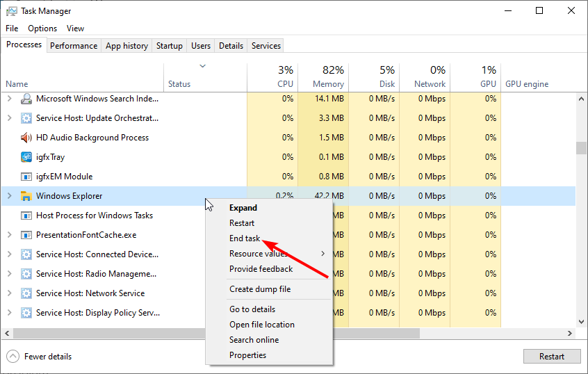
Task: Expand the Windows Explorer process row
Action: pos(9,196)
